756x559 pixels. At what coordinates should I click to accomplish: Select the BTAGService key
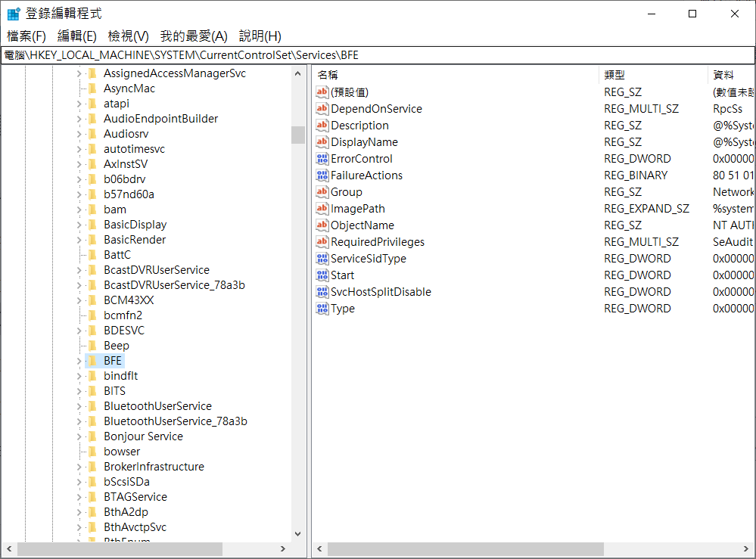(x=135, y=497)
